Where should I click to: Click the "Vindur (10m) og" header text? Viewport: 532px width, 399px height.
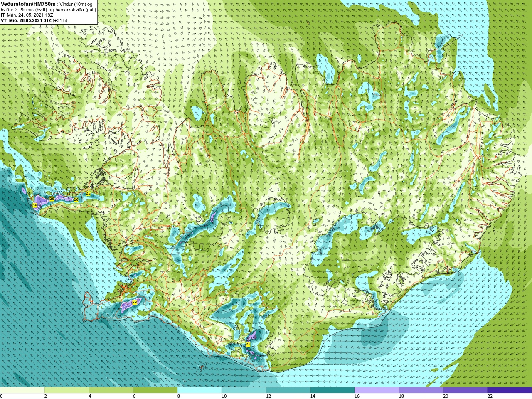click(76, 4)
